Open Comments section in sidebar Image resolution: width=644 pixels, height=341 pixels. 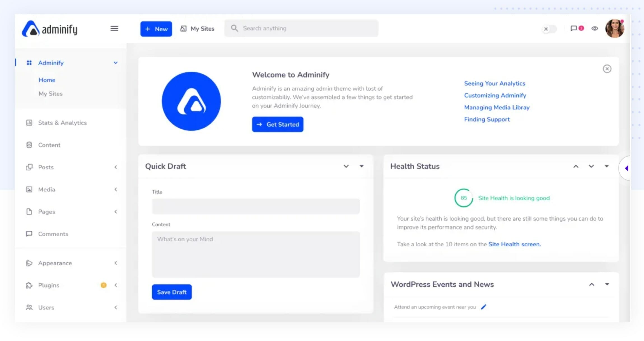53,234
